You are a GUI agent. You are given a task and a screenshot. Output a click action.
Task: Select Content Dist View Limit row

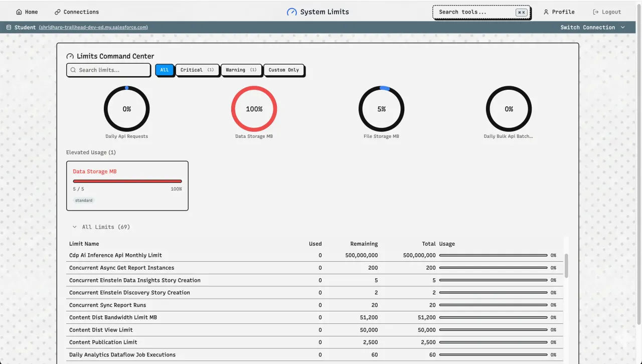point(314,330)
